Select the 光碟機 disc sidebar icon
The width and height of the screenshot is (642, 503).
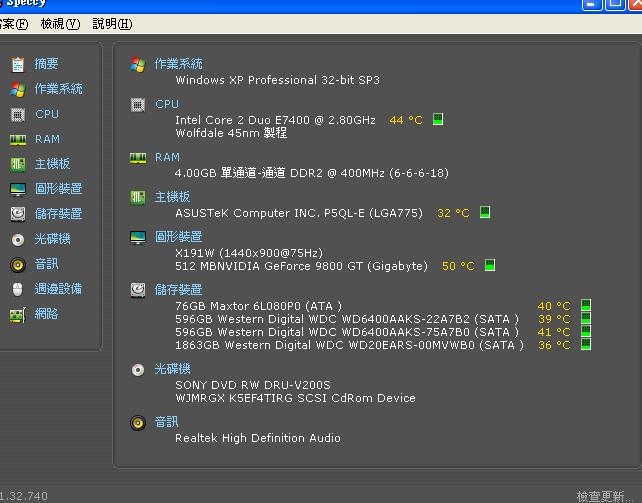click(x=18, y=240)
